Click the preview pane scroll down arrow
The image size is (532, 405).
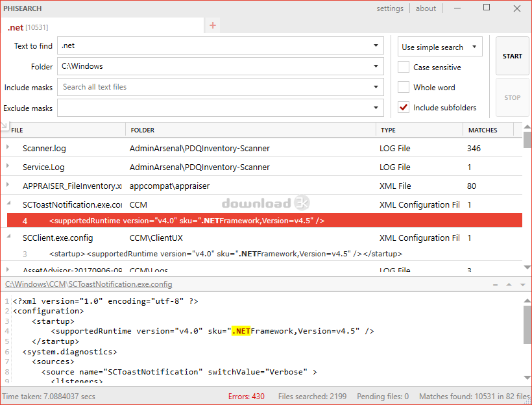click(x=527, y=377)
